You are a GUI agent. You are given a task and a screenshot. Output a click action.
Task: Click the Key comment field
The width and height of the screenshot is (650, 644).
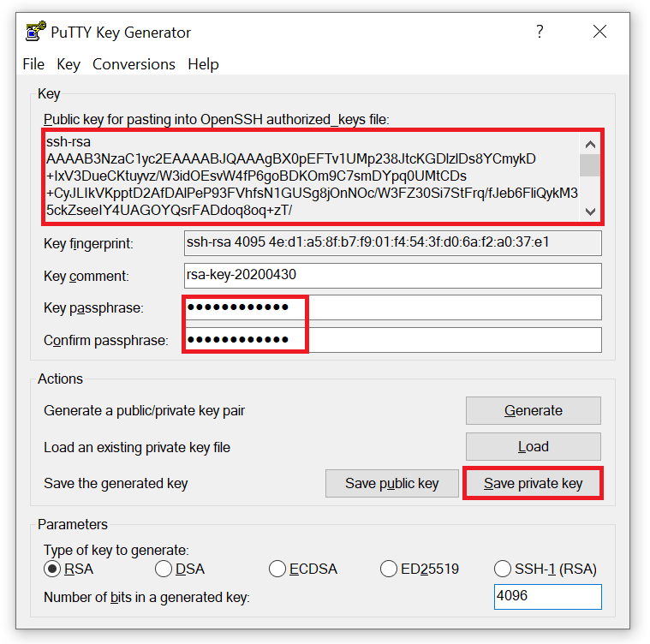pos(393,276)
